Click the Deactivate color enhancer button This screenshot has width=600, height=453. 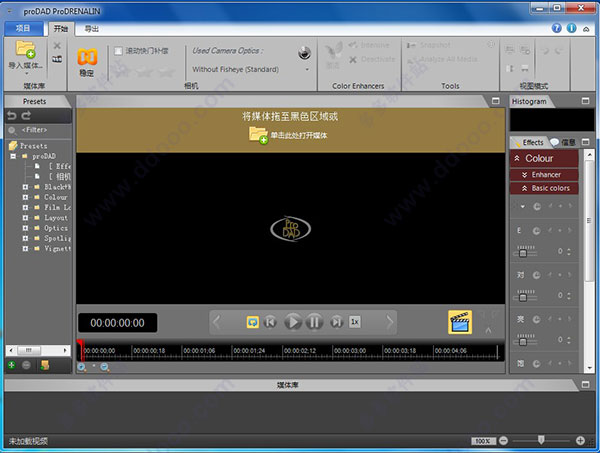click(372, 59)
